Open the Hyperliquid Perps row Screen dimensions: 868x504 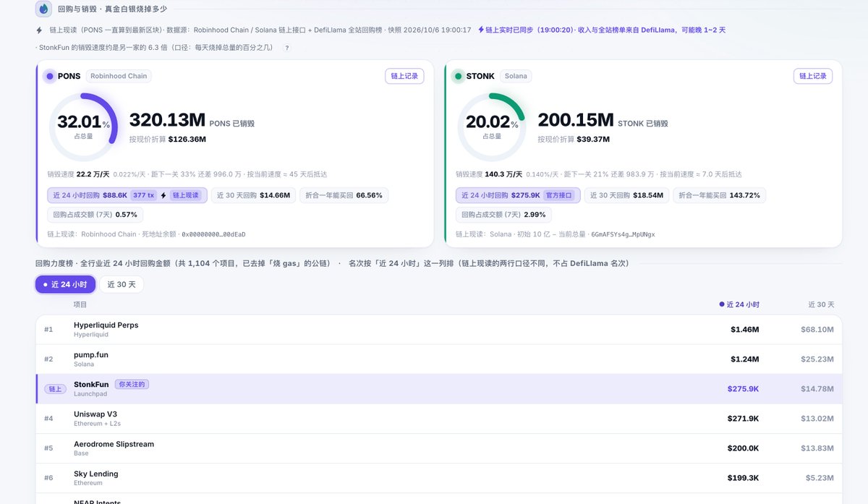tap(439, 329)
